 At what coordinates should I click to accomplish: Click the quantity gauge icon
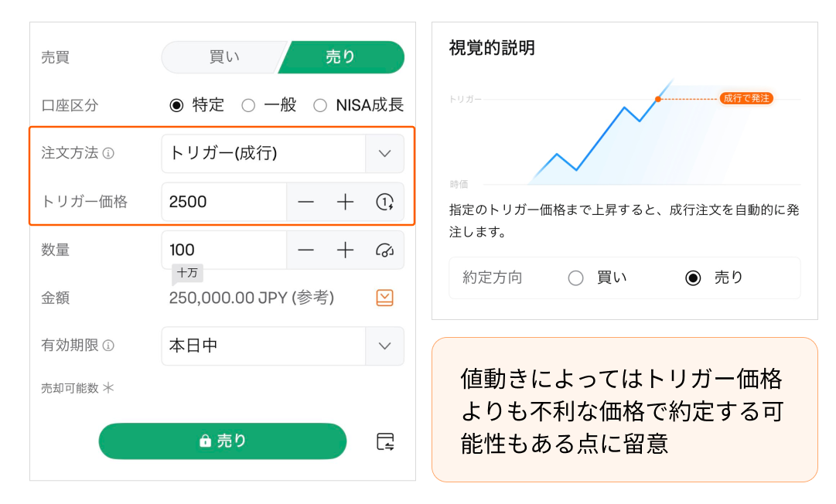(x=384, y=250)
